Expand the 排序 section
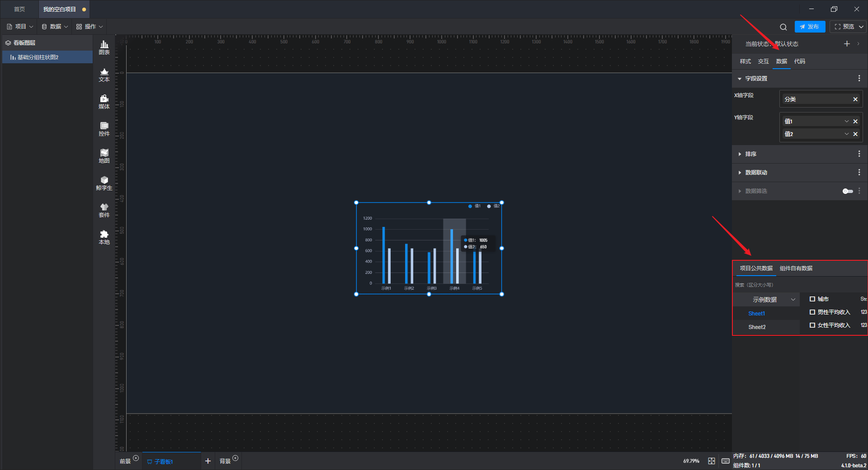Viewport: 868px width, 470px height. (x=740, y=154)
